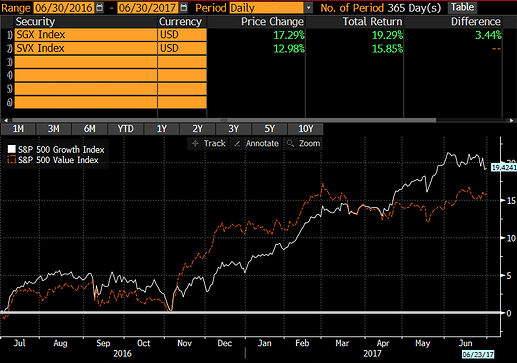Expand the Period Daily dropdown arrow
Screen dimensions: 517x363
point(309,8)
